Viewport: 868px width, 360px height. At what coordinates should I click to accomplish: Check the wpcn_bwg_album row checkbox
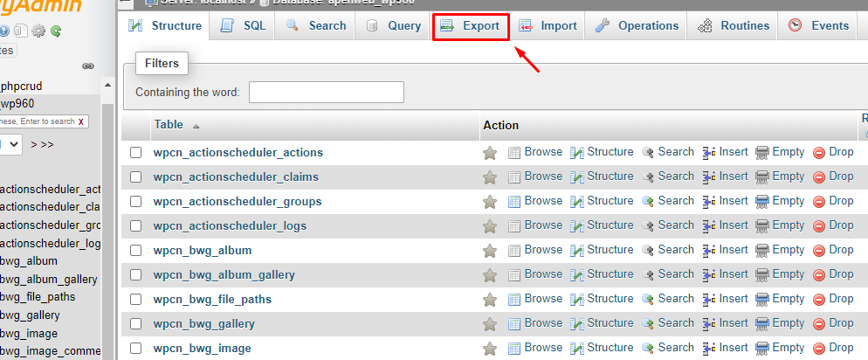[x=135, y=250]
